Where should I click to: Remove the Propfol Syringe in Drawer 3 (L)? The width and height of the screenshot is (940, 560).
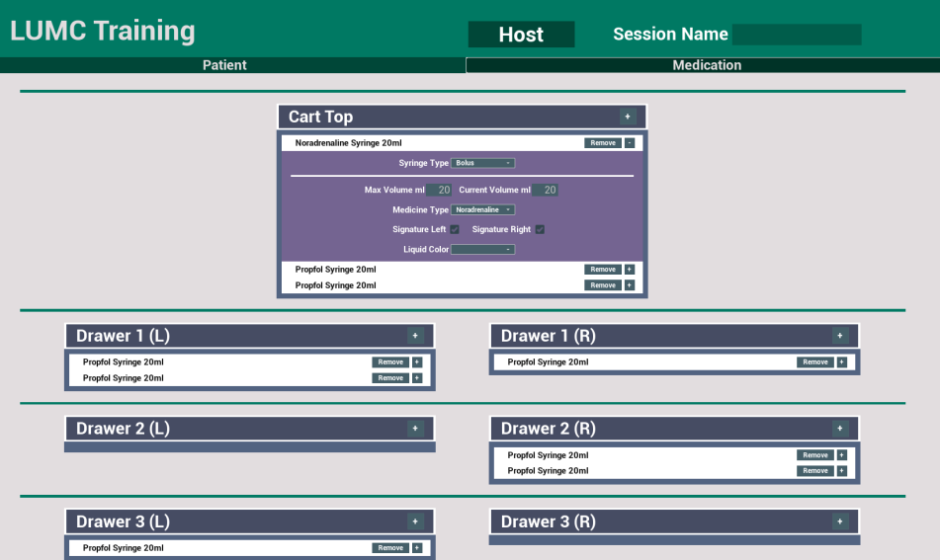pos(390,548)
